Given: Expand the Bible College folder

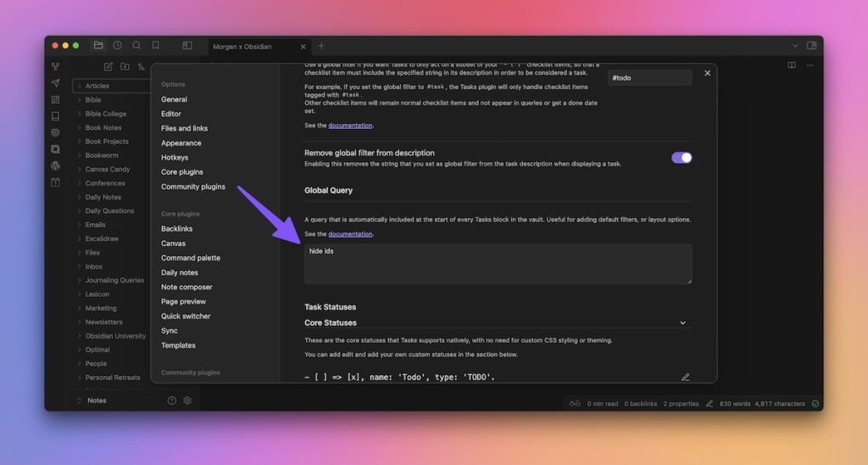Looking at the screenshot, I should 79,114.
